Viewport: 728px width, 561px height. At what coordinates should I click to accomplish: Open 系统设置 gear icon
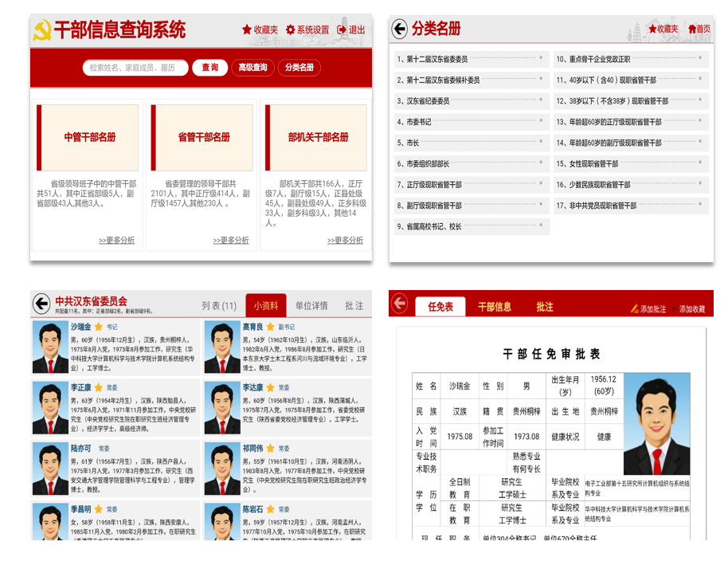click(x=290, y=29)
